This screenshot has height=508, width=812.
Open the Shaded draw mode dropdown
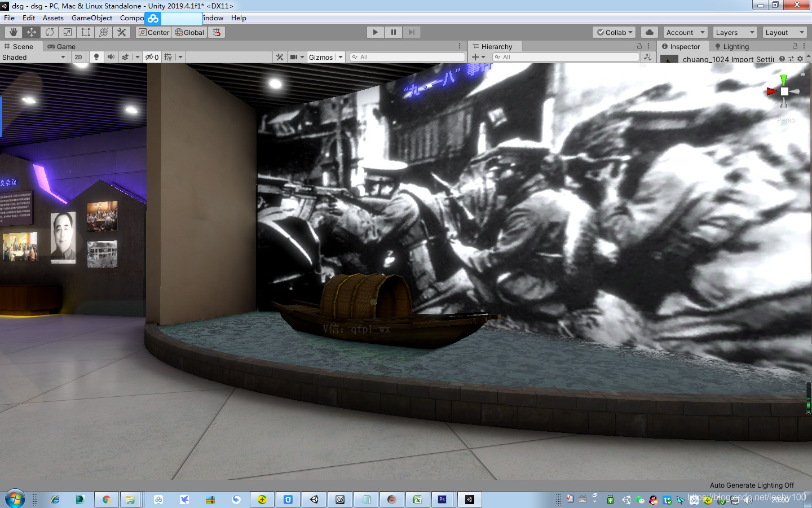(x=34, y=57)
